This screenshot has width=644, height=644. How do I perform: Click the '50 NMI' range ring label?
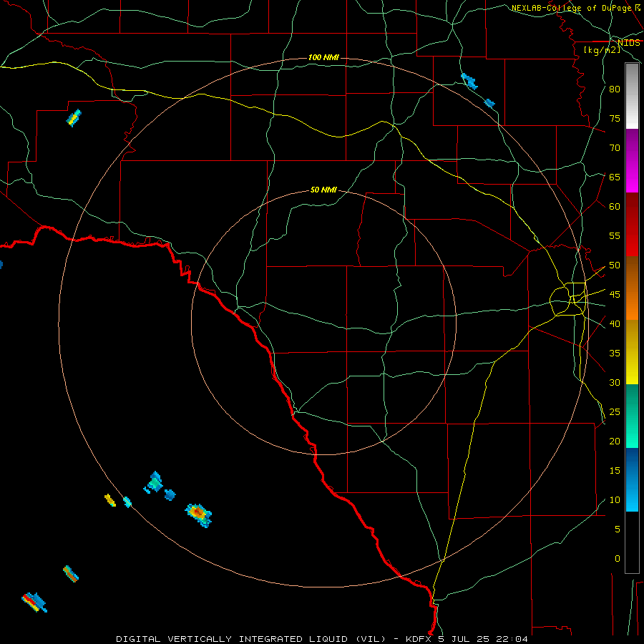323,190
